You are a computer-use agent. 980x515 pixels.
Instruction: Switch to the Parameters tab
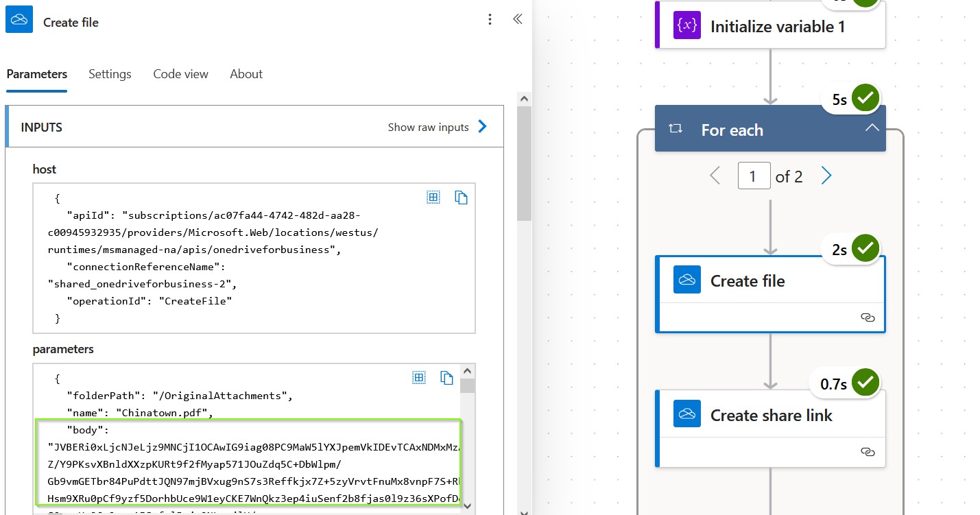[x=37, y=74]
